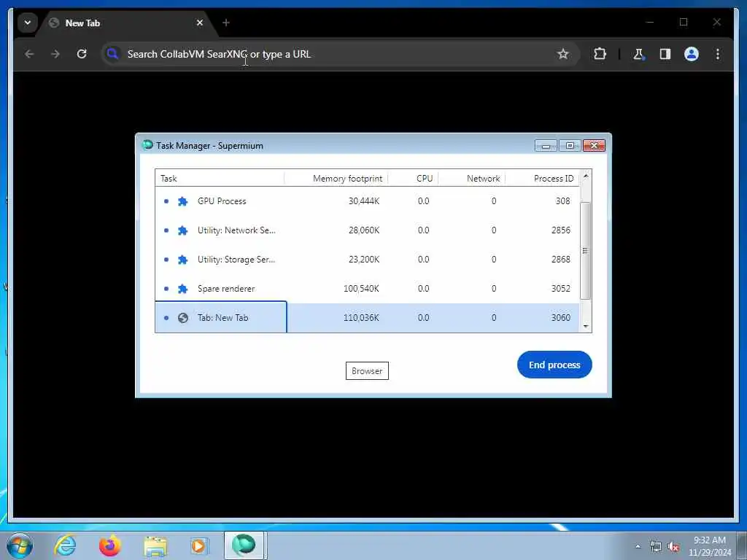Sort by the Task column header

(220, 178)
